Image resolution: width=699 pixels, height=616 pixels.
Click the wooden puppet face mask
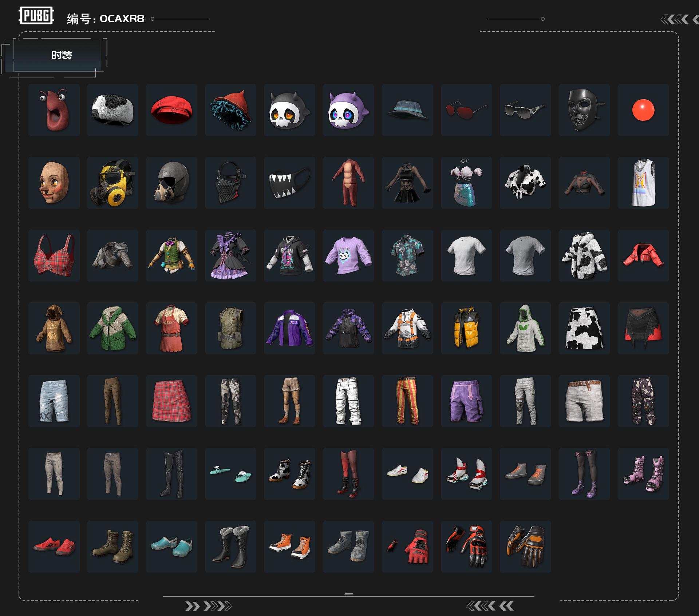pyautogui.click(x=54, y=183)
